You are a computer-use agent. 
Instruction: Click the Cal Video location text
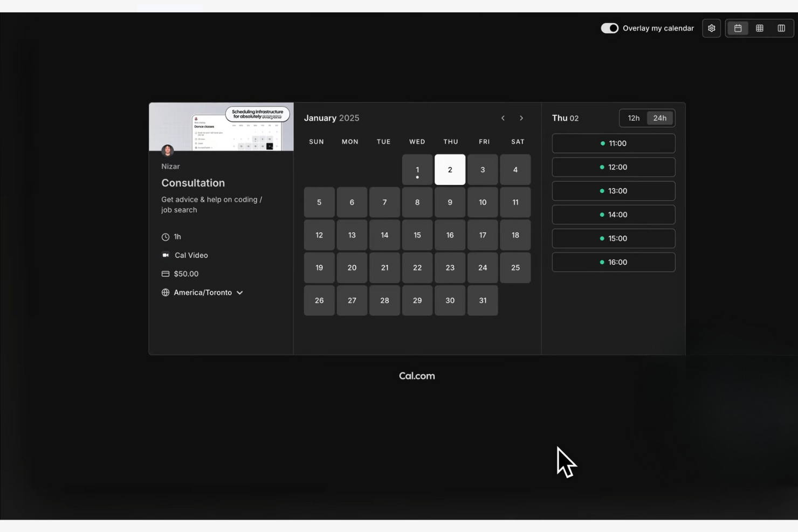[191, 255]
